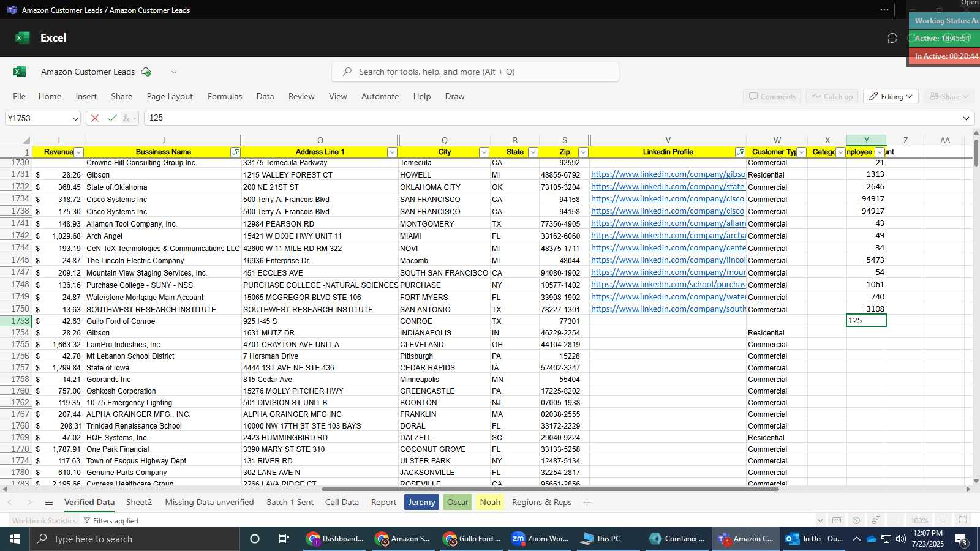Add a new sheet with plus
Image resolution: width=980 pixels, height=551 pixels.
click(587, 502)
